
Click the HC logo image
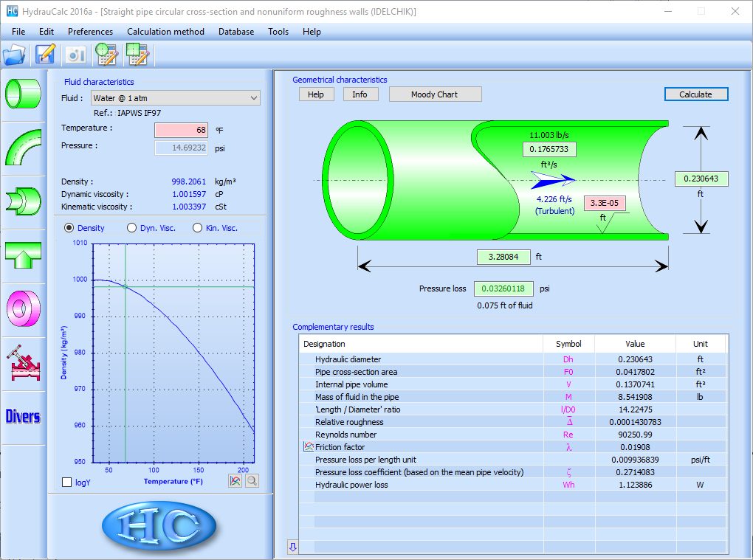pyautogui.click(x=159, y=525)
